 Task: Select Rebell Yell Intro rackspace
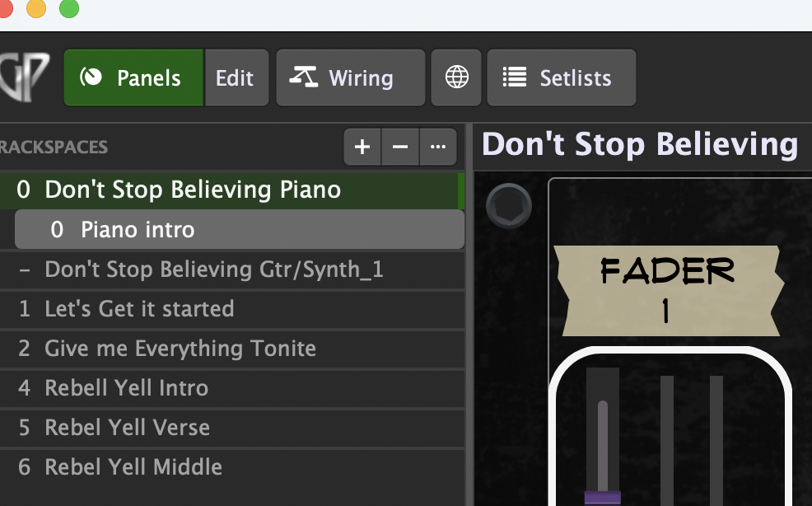127,388
